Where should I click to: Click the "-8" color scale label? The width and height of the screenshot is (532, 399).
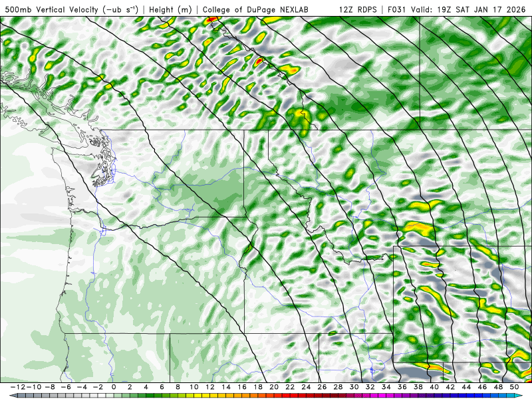(49, 387)
